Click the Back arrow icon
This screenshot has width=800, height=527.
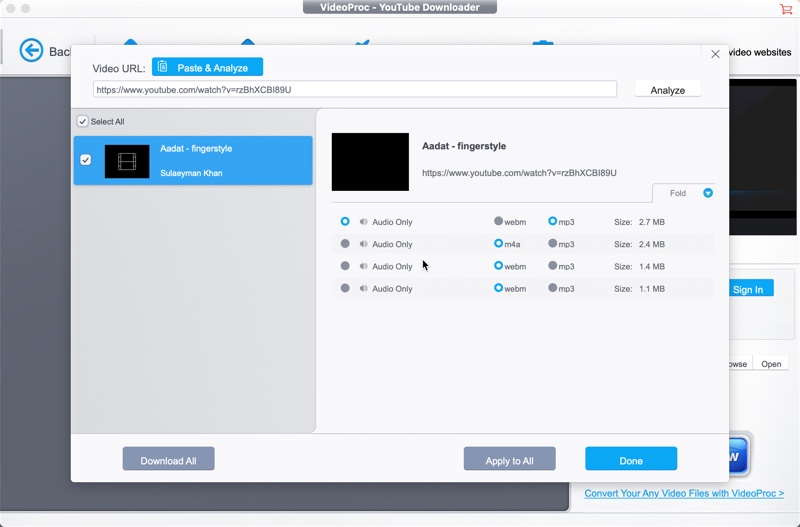coord(31,51)
